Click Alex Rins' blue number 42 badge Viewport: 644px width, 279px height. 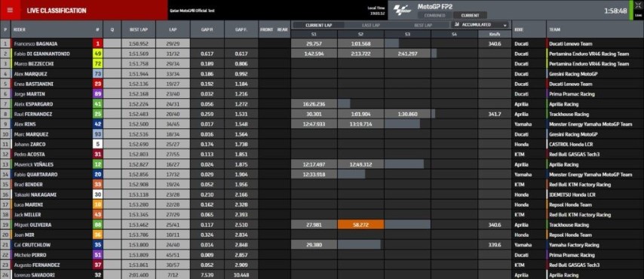pos(98,124)
